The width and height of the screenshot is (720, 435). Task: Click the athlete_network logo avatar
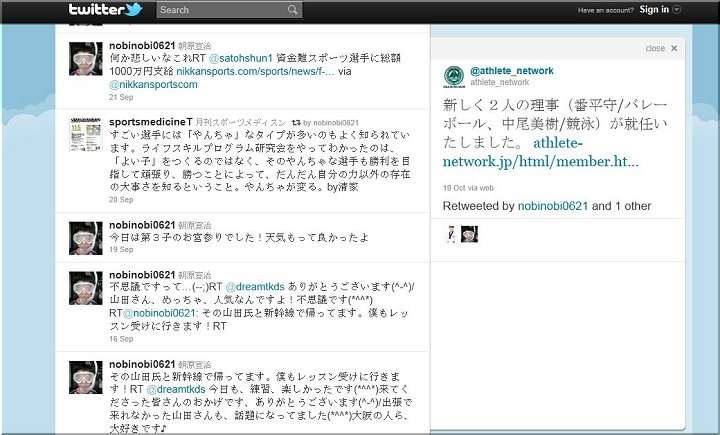point(453,76)
